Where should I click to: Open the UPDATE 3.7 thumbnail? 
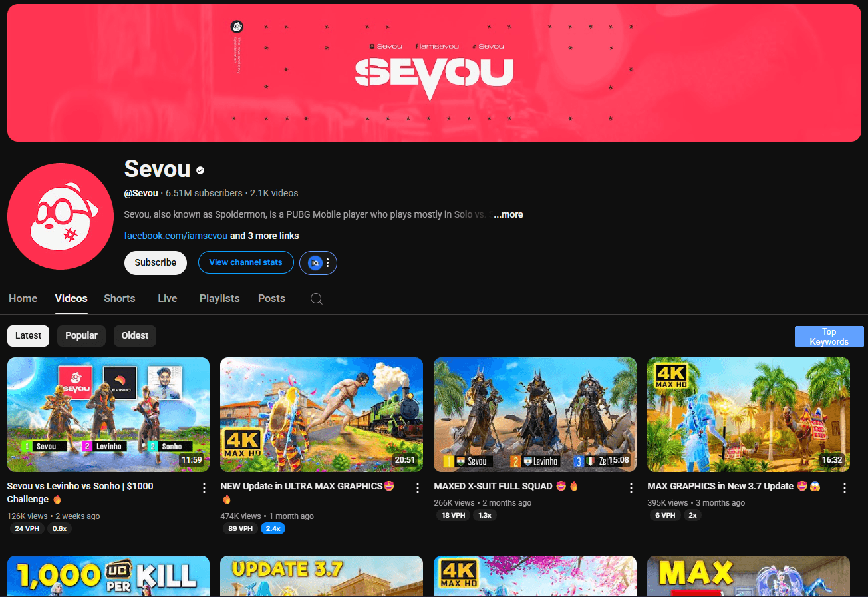tap(321, 576)
